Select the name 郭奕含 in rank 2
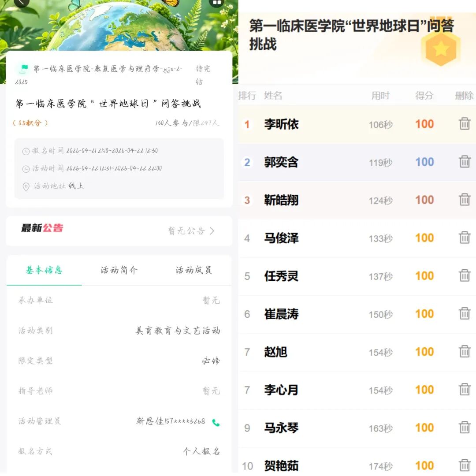476x476 pixels. pos(281,162)
